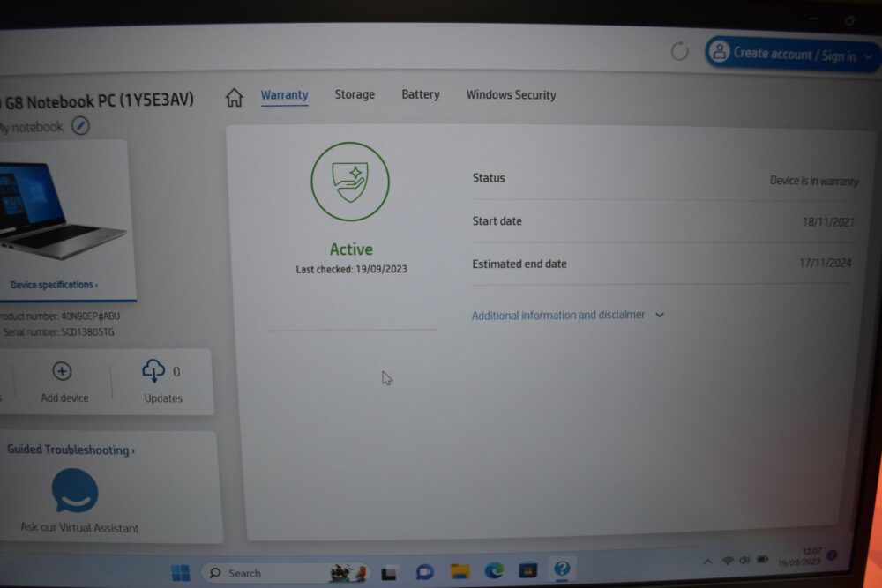Open the Windows Start menu

click(x=181, y=573)
